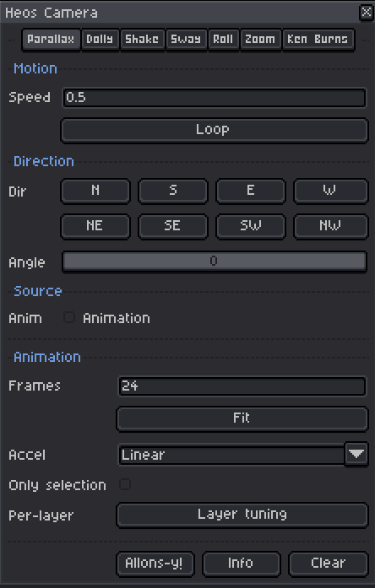Open Layer tuning settings
Screen dimensions: 375x588
click(x=242, y=515)
